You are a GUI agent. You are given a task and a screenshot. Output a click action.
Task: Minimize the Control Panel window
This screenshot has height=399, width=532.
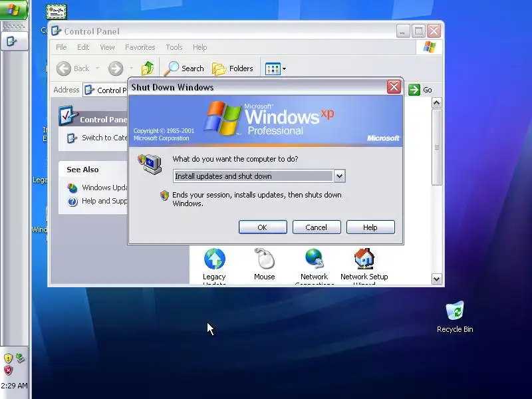pos(403,31)
